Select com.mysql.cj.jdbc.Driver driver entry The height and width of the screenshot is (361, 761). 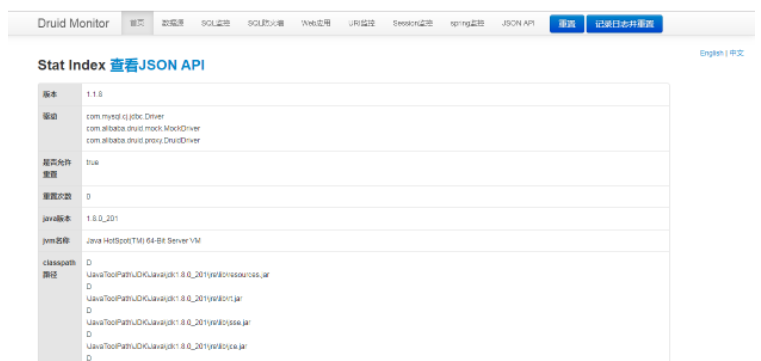(x=125, y=117)
